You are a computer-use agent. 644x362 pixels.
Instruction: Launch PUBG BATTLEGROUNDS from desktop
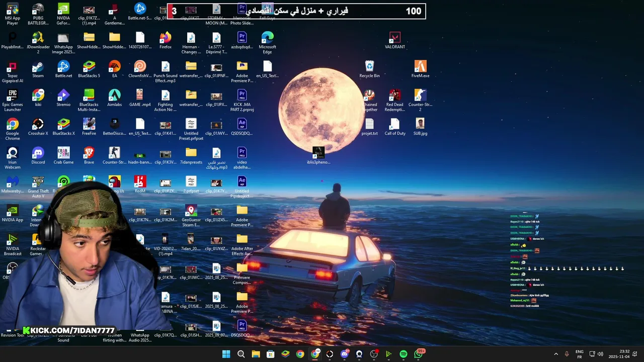pos(38,14)
